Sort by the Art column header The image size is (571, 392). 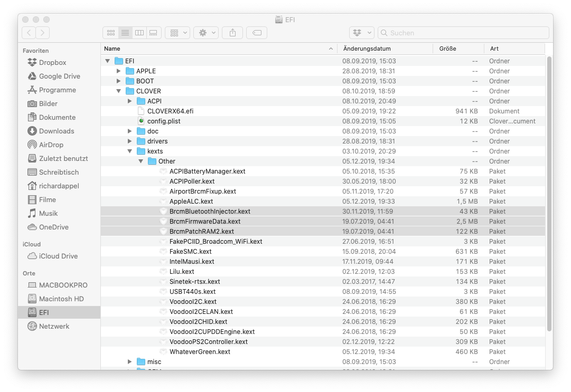(x=514, y=49)
